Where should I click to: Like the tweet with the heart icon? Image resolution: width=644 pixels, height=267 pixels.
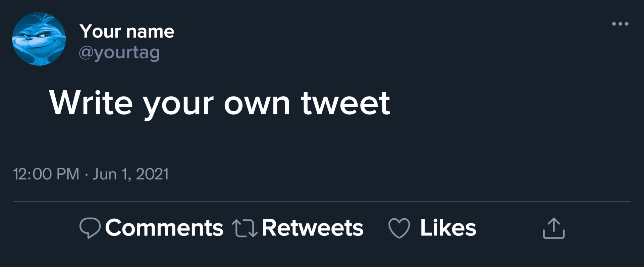(399, 228)
